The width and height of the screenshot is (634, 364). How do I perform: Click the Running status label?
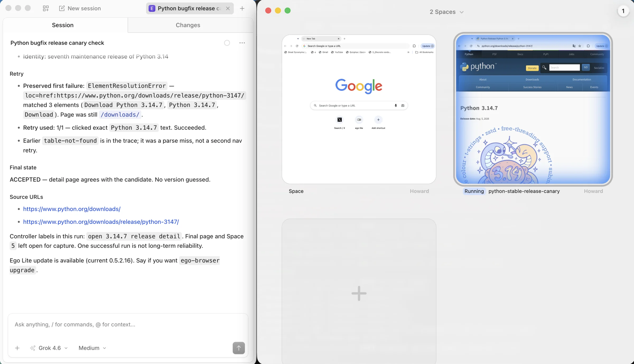pos(474,191)
